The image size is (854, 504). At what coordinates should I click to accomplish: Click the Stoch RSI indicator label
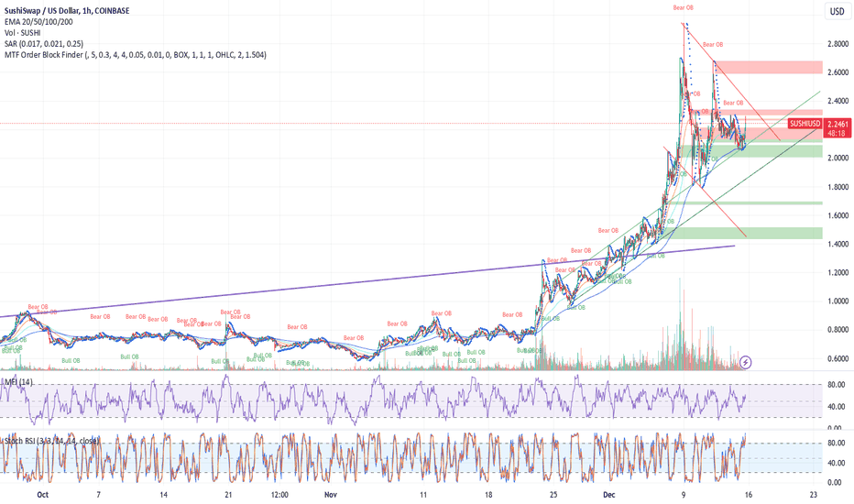(51, 440)
